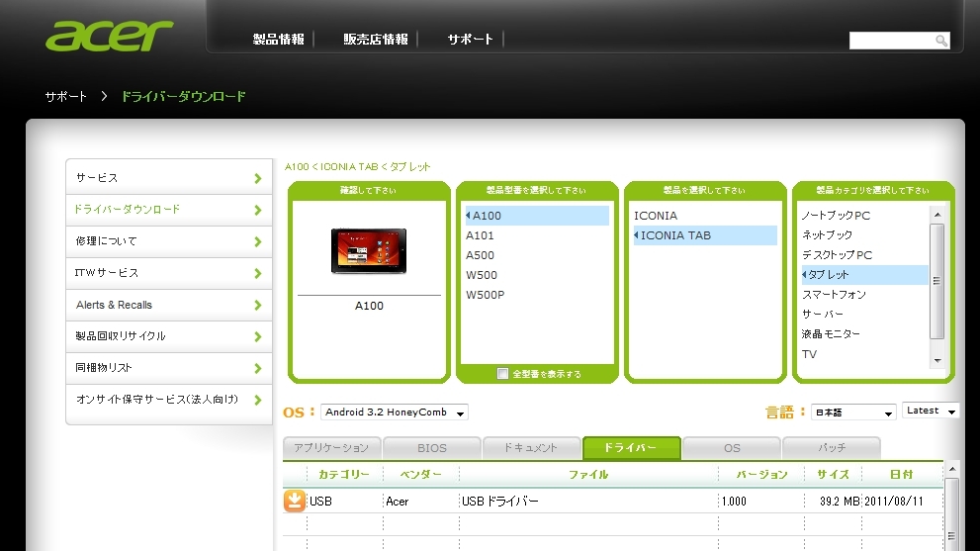
Task: Switch to the ドキュメント tab
Action: coord(531,448)
